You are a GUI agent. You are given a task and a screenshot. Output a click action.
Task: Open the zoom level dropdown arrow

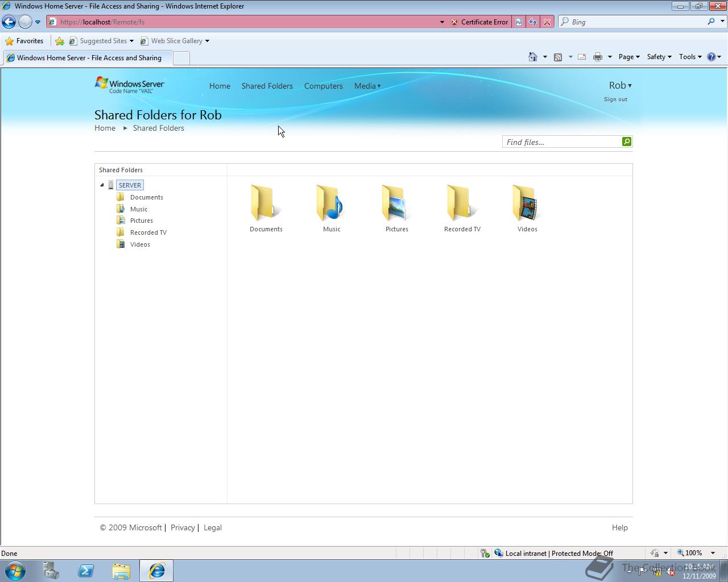713,553
